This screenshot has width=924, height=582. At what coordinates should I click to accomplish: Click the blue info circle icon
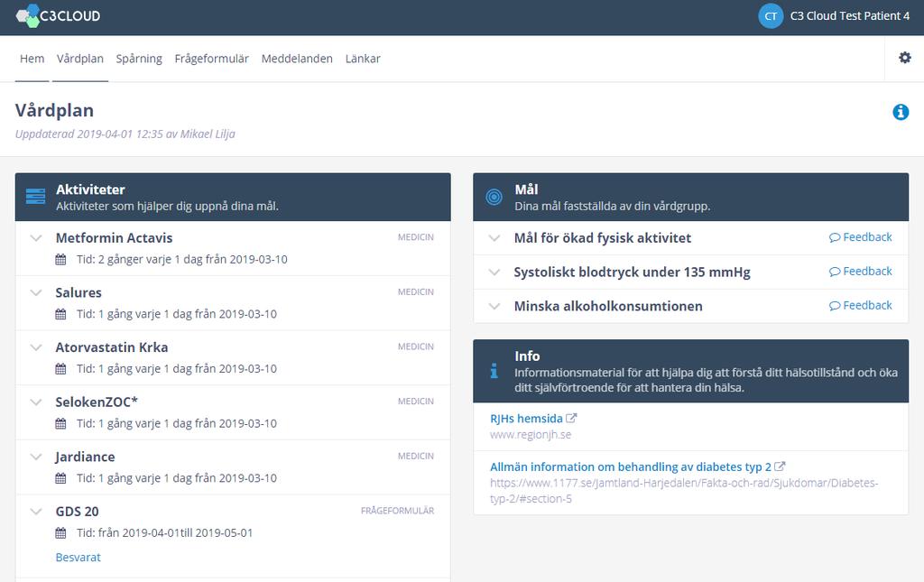click(x=901, y=111)
